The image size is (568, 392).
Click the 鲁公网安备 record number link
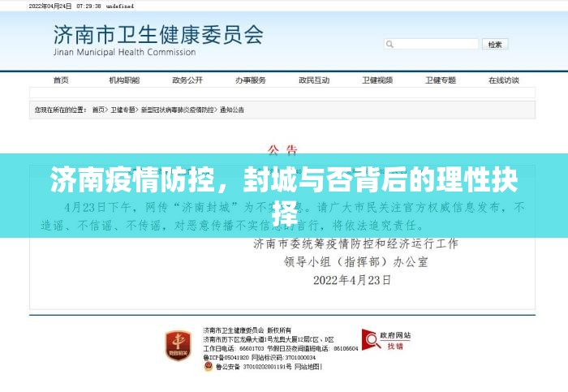click(253, 367)
